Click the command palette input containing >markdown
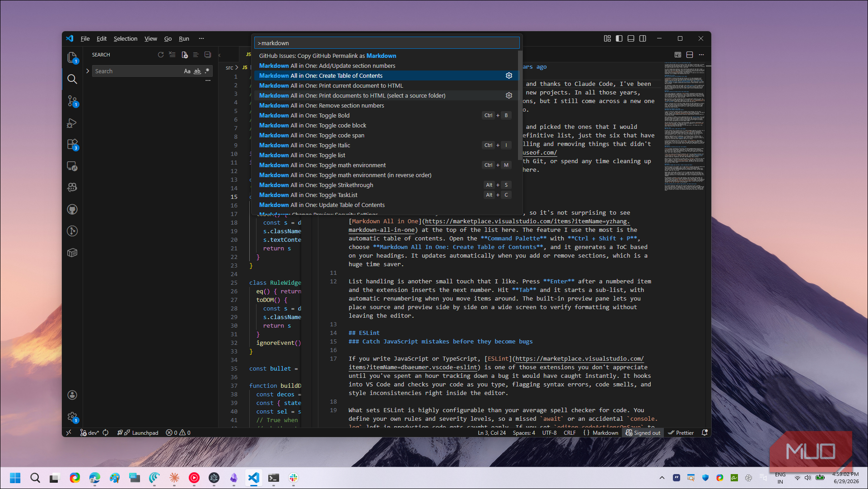 coord(387,43)
